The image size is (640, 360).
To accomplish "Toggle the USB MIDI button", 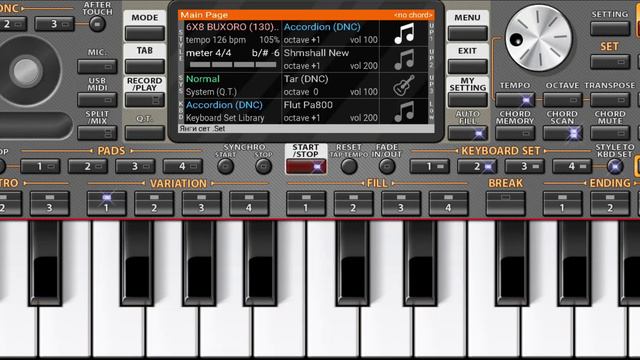I will click(97, 100).
